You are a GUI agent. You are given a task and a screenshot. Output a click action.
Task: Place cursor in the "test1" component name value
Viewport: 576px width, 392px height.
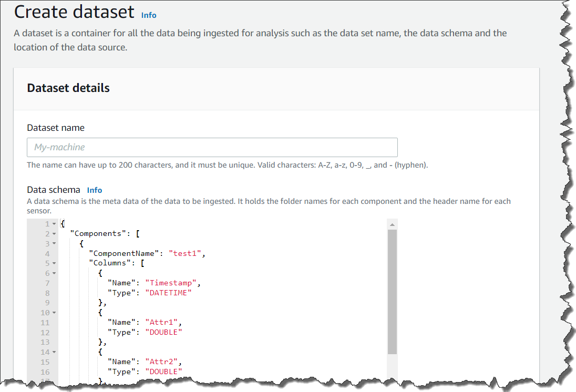tap(185, 253)
